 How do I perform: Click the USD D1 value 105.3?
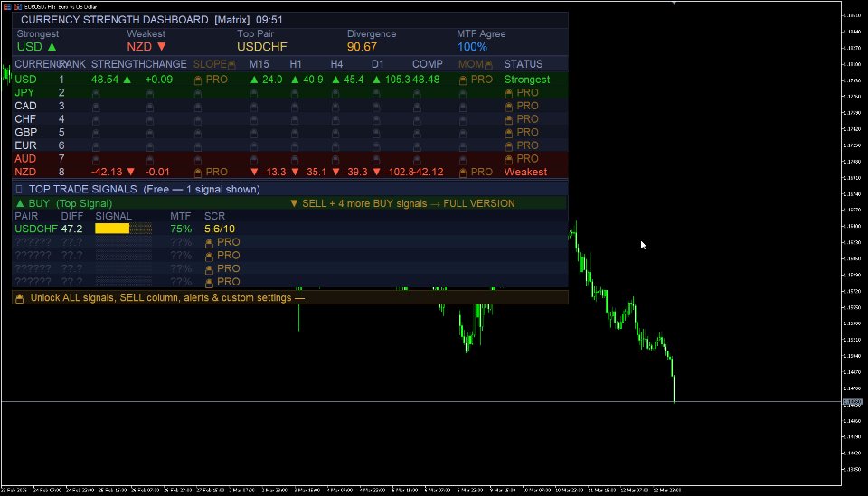tap(397, 80)
